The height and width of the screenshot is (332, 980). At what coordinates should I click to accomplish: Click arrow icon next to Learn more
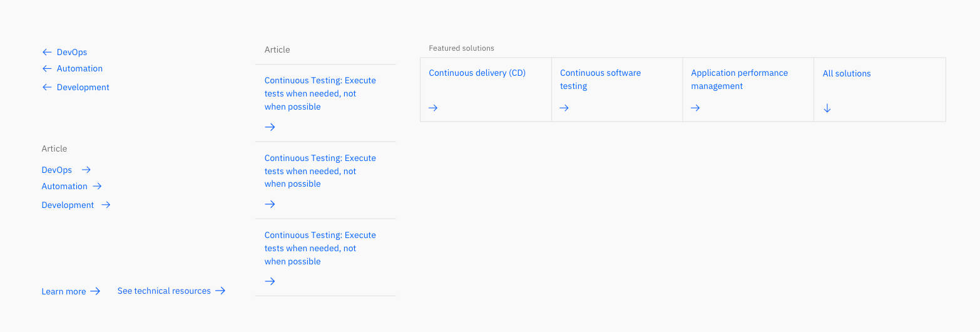click(95, 291)
